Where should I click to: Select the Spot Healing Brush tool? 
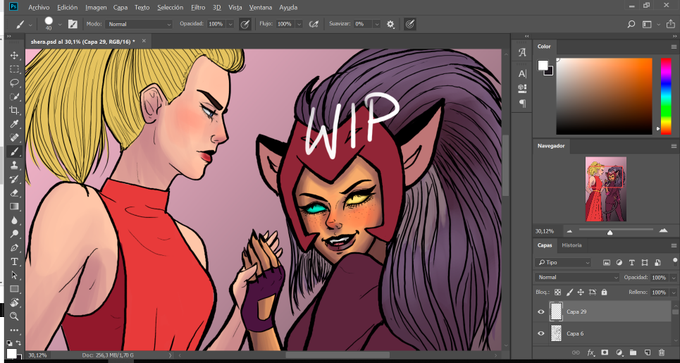(x=14, y=138)
